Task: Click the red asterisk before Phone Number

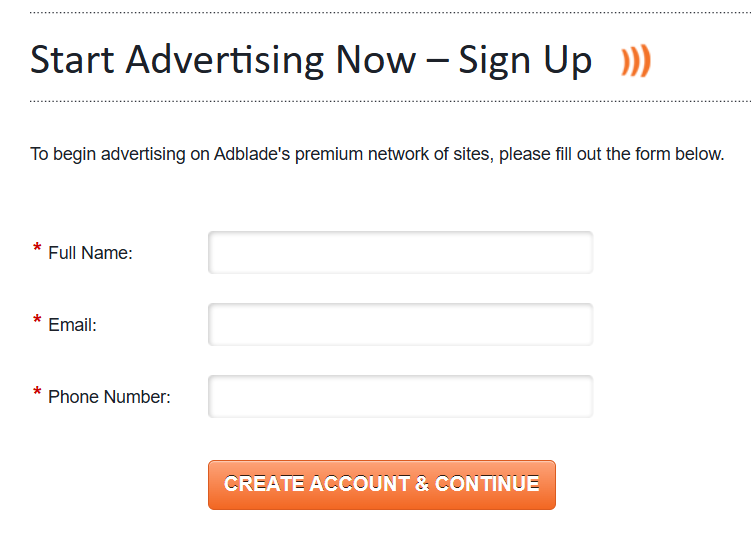Action: pyautogui.click(x=37, y=394)
